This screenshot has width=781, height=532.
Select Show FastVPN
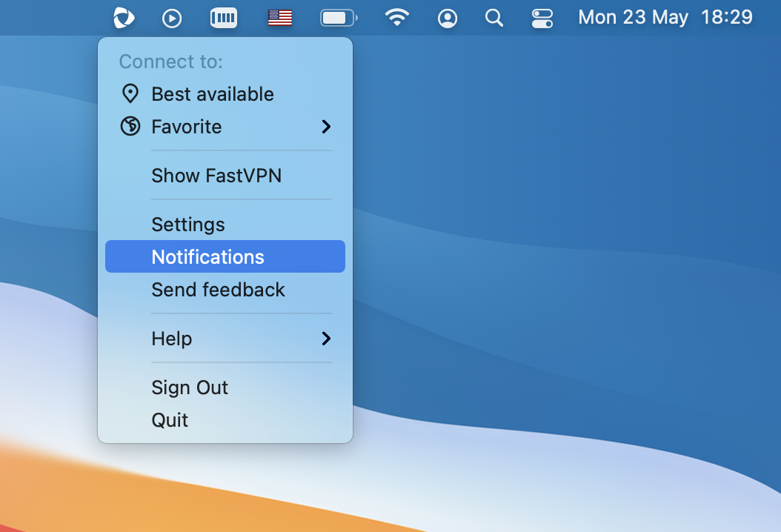pos(225,176)
